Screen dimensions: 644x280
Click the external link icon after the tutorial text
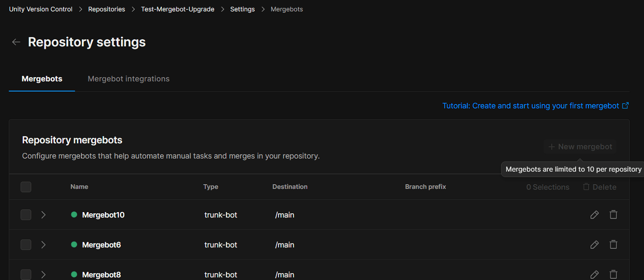[625, 105]
